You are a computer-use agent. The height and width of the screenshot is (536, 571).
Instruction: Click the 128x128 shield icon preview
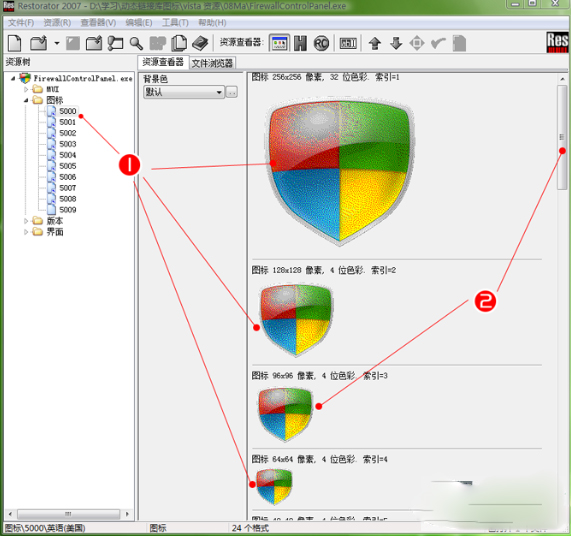pos(296,319)
